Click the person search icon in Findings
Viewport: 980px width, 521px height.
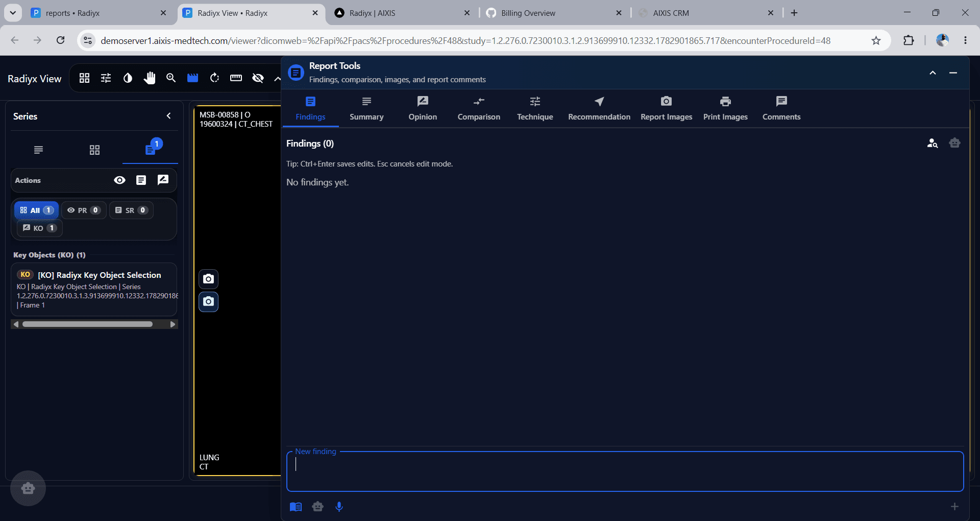[x=933, y=144]
